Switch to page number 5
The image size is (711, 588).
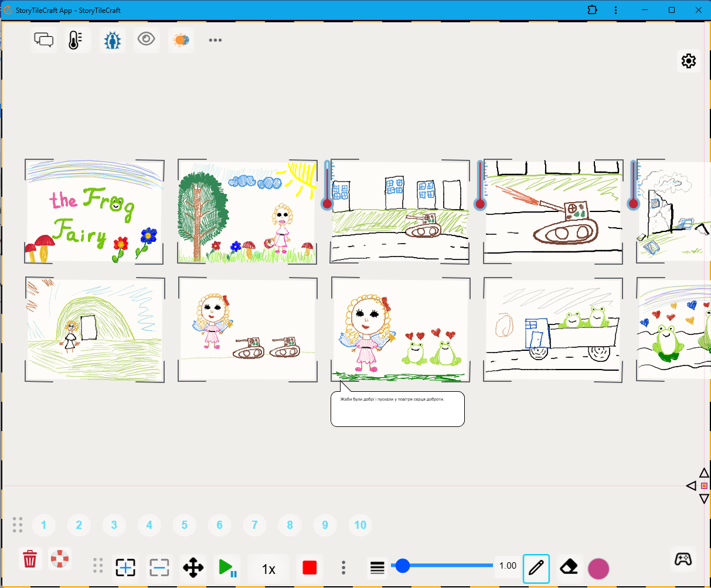tap(185, 525)
